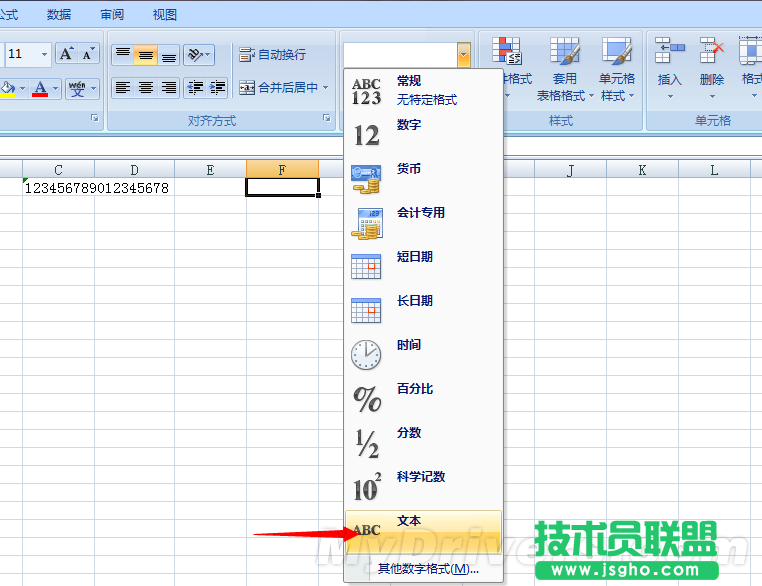Open the 插入 dropdown arrow

670,96
